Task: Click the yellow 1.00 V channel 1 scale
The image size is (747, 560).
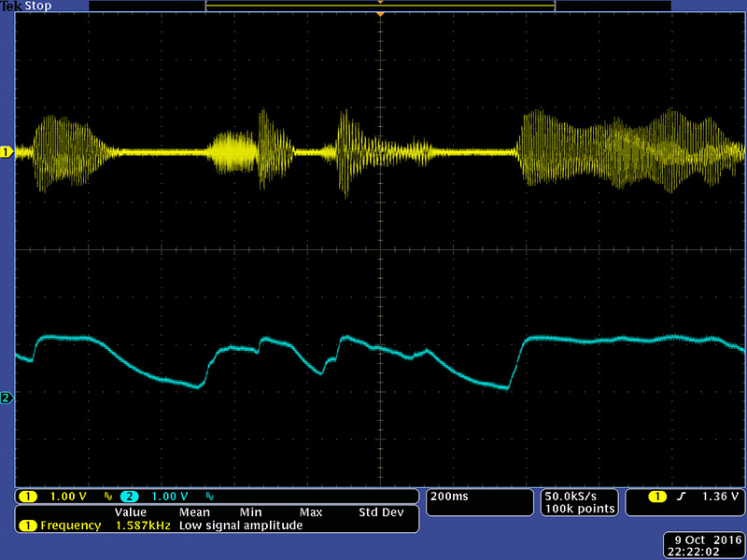Action: pos(68,497)
